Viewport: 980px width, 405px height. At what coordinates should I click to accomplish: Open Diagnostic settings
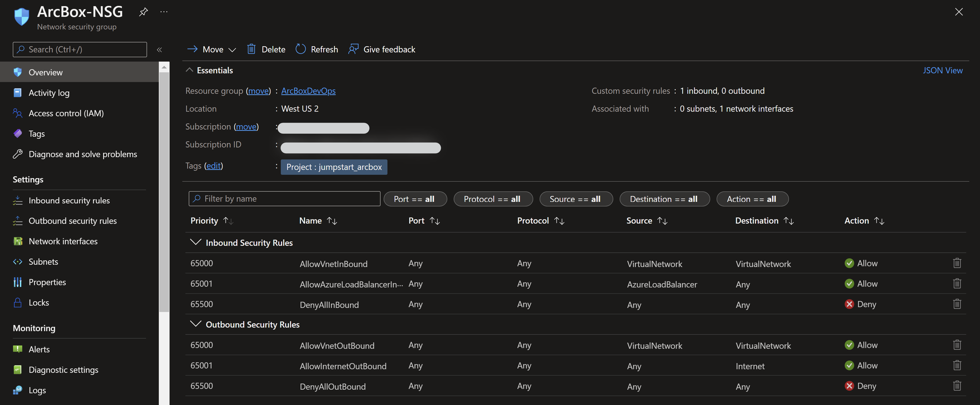point(79,370)
